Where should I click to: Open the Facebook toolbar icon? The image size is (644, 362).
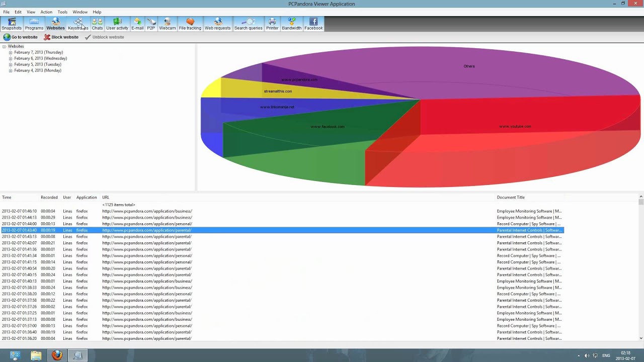(313, 24)
